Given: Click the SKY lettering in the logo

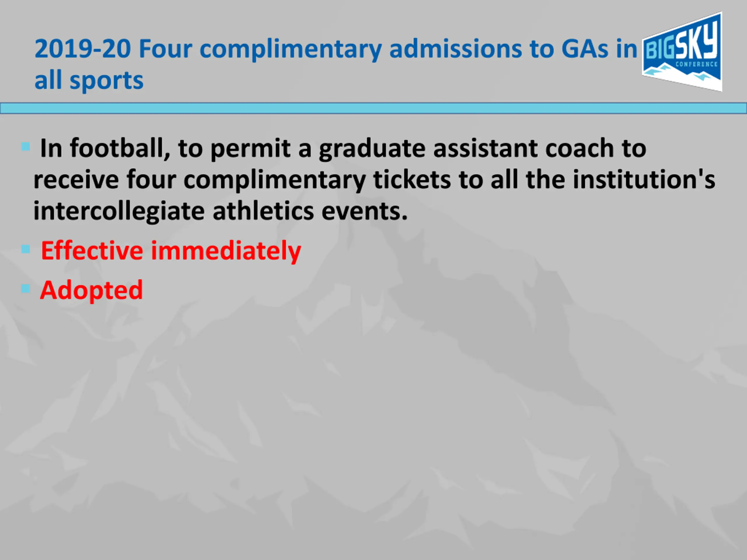Looking at the screenshot, I should coord(697,42).
